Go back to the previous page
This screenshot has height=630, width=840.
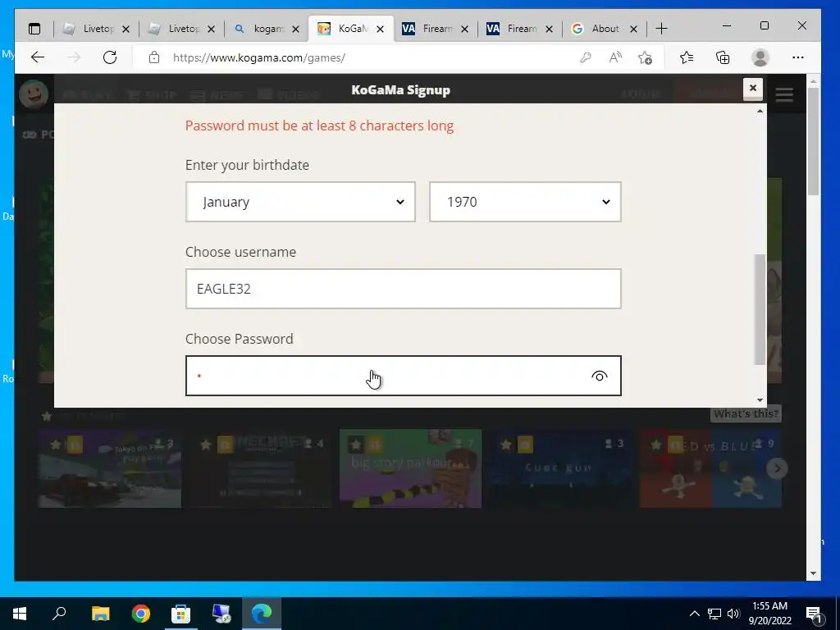38,57
